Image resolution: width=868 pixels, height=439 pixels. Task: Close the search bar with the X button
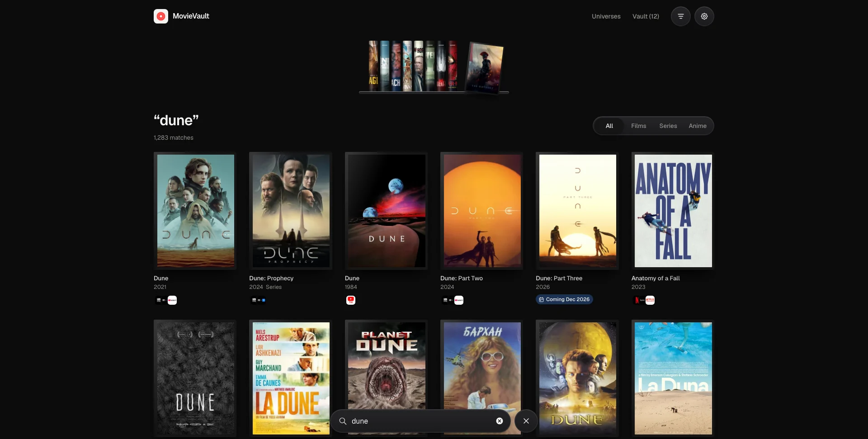526,421
